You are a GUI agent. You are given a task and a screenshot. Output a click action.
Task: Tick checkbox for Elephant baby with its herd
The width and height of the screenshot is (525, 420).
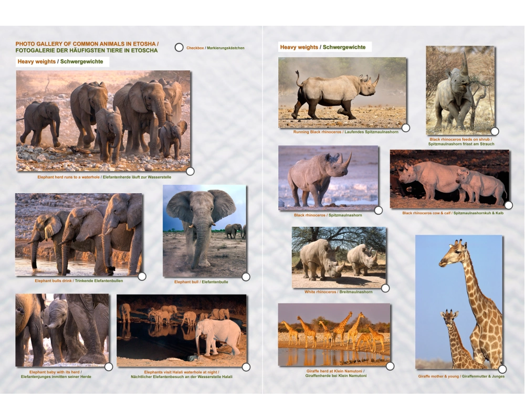(x=109, y=367)
